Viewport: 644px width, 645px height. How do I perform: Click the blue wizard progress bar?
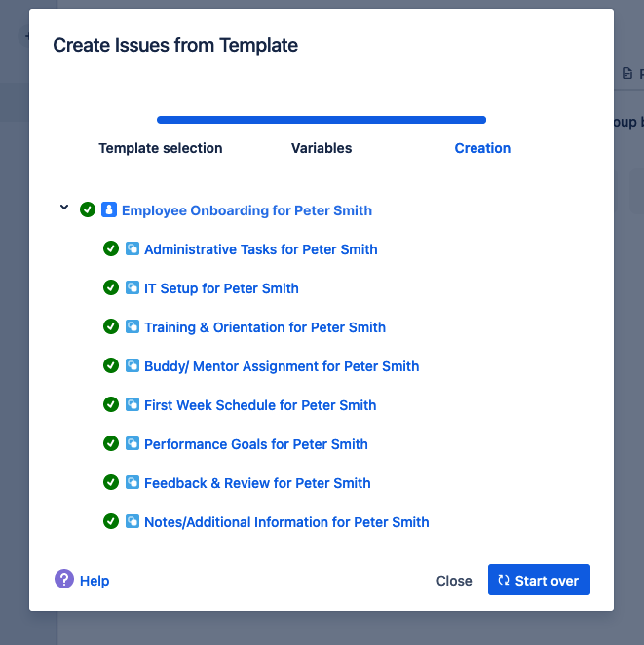tap(322, 120)
